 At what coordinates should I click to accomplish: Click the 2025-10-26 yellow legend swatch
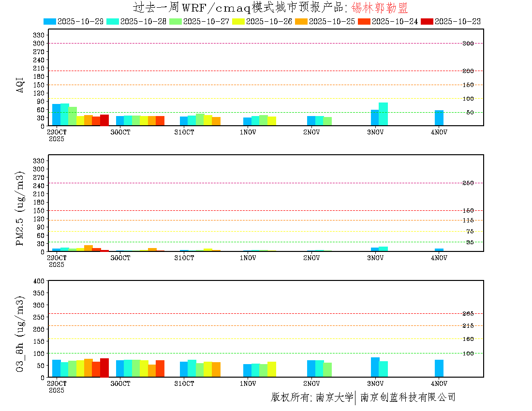pyautogui.click(x=238, y=21)
